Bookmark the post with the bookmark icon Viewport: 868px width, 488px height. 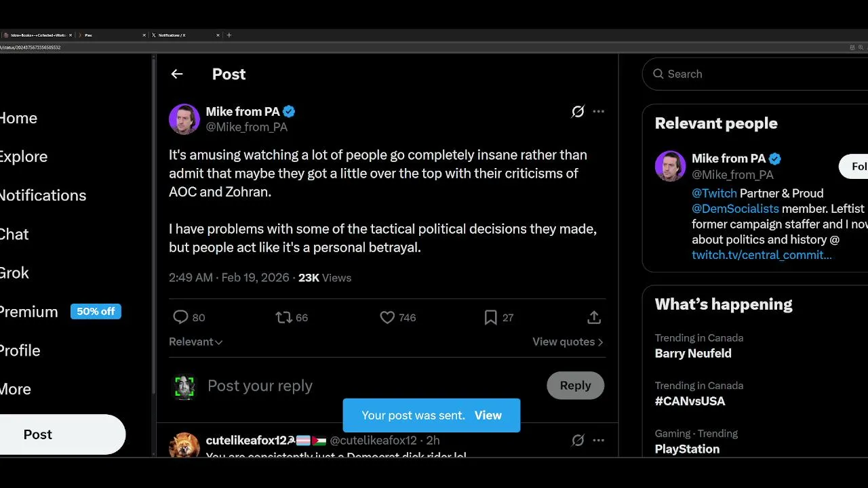(x=490, y=317)
